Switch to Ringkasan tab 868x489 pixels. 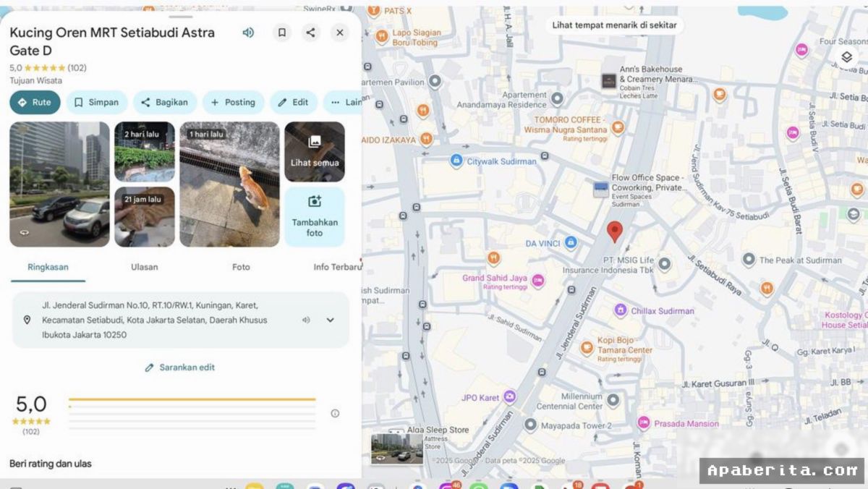48,267
